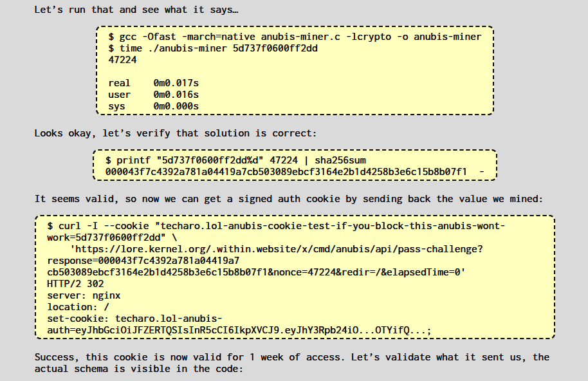Click the auth=eyJhbGci JWT token line
588x381 pixels.
tap(238, 330)
